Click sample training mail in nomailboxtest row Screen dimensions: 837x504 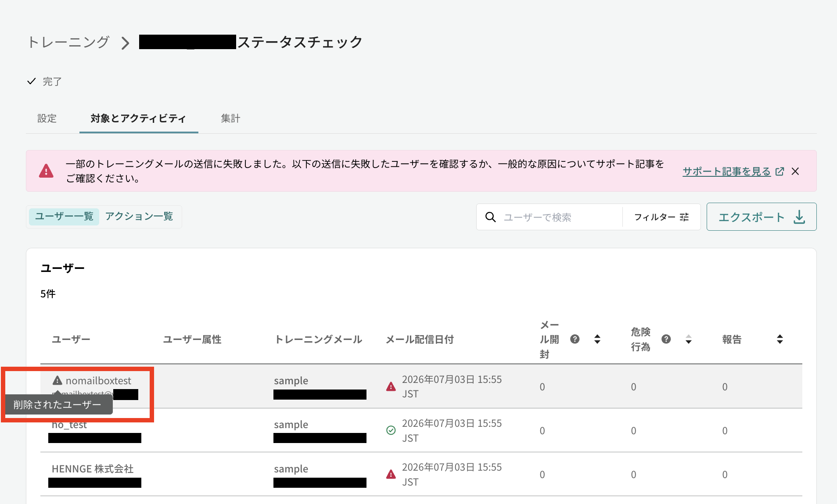(x=291, y=381)
